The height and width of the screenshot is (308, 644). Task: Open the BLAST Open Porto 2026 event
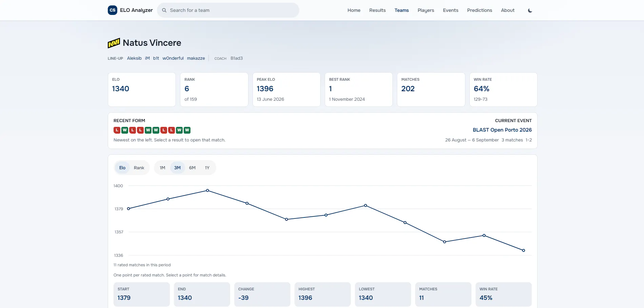[x=502, y=130]
